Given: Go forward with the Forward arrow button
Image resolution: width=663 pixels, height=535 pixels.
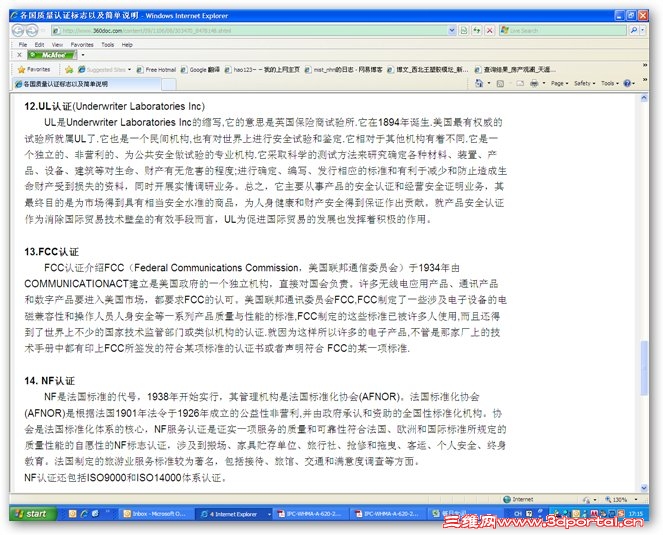Looking at the screenshot, I should click(32, 30).
